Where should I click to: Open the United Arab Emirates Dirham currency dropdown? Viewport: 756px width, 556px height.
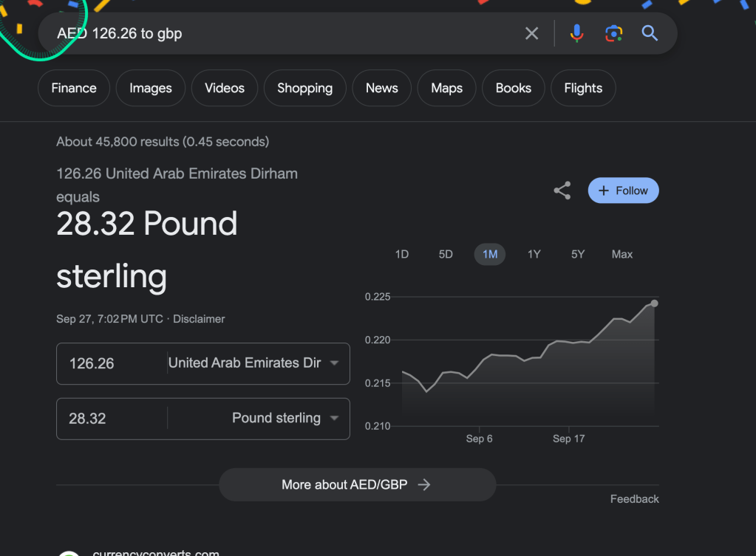click(x=253, y=363)
